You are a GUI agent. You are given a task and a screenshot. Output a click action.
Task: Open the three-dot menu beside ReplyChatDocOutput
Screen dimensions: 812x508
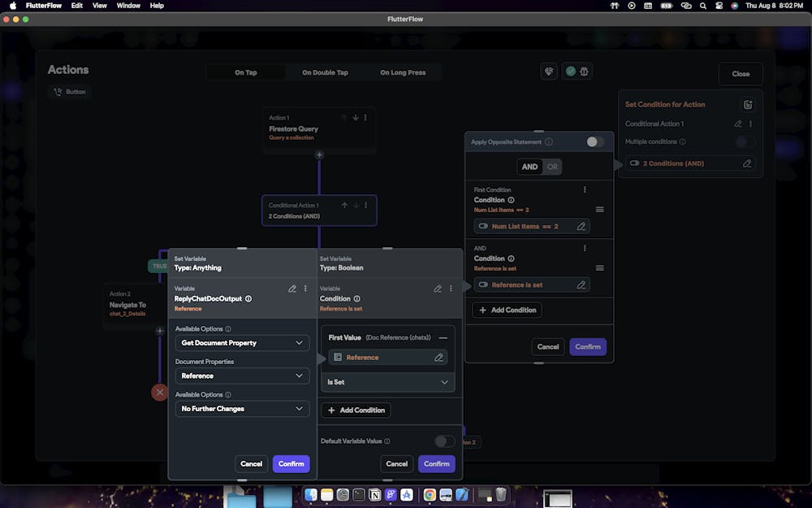(305, 289)
